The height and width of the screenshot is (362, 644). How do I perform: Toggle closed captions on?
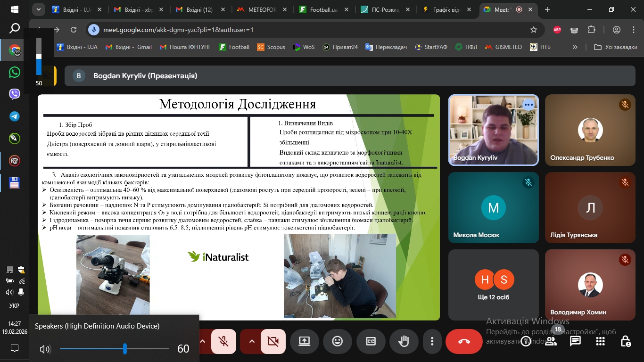(371, 341)
